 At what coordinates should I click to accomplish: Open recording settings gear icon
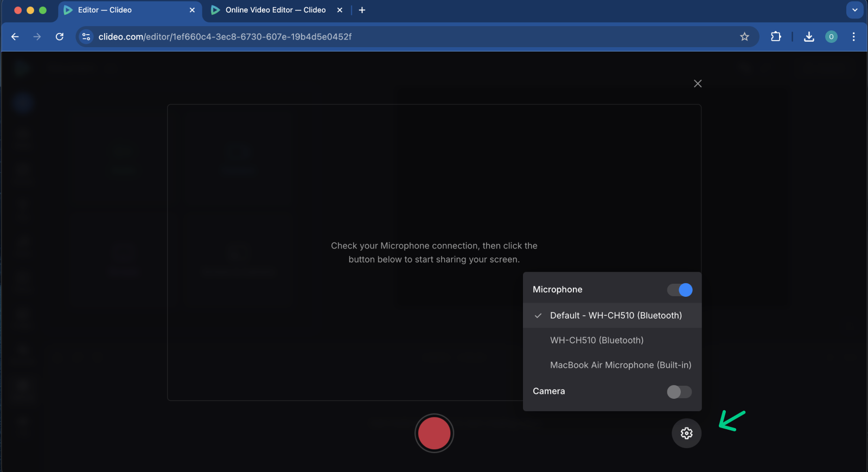687,433
